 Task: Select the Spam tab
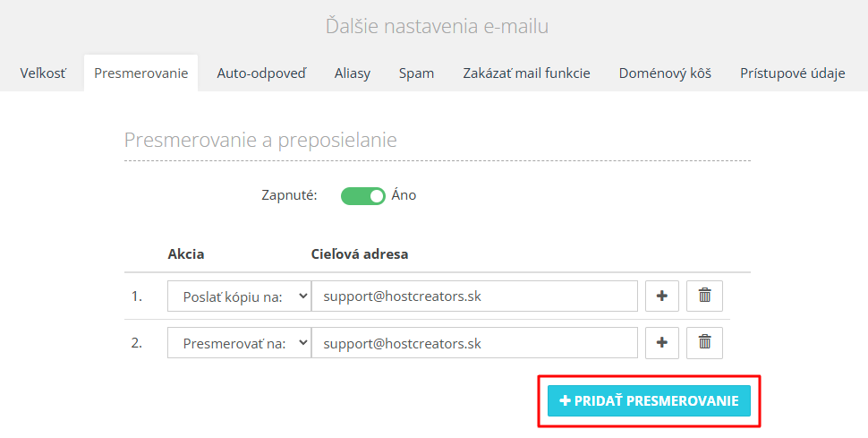pyautogui.click(x=416, y=73)
